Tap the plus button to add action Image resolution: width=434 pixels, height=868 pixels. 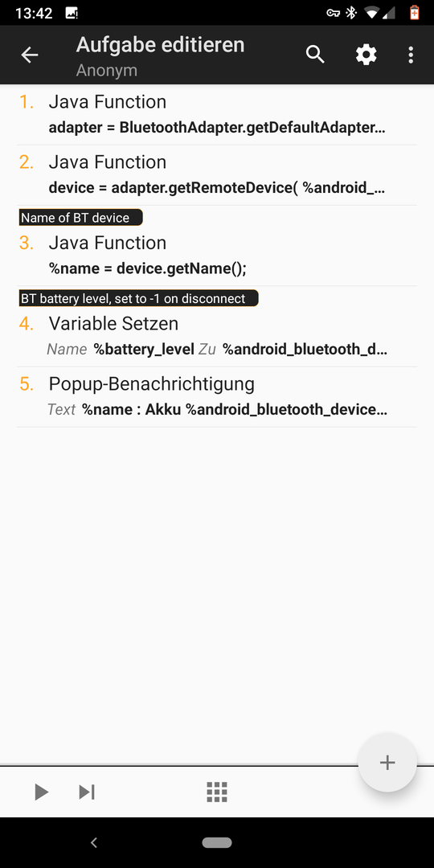tap(387, 763)
